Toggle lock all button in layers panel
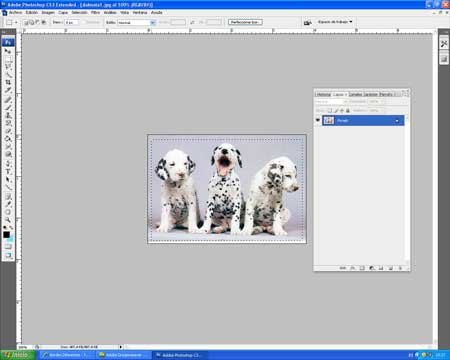 348,110
